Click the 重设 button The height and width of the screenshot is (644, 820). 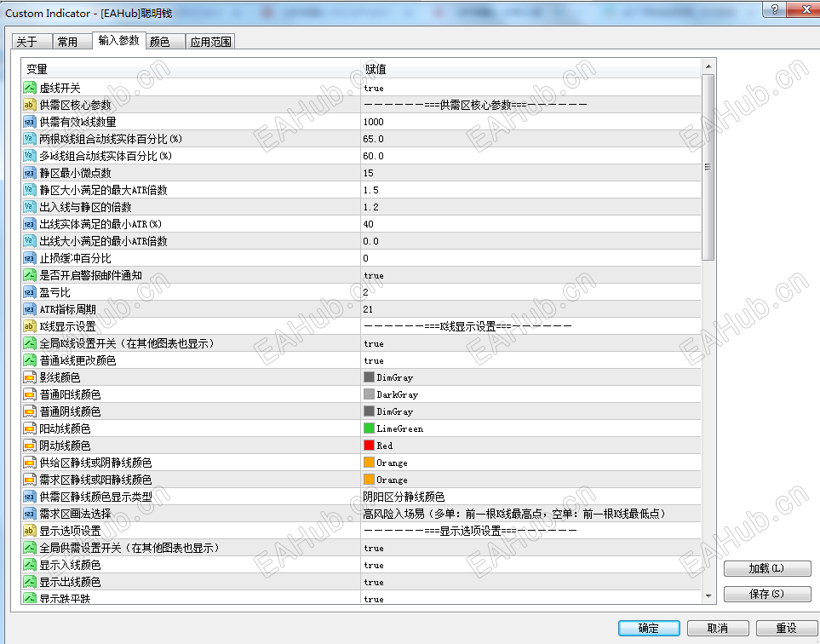point(786,628)
